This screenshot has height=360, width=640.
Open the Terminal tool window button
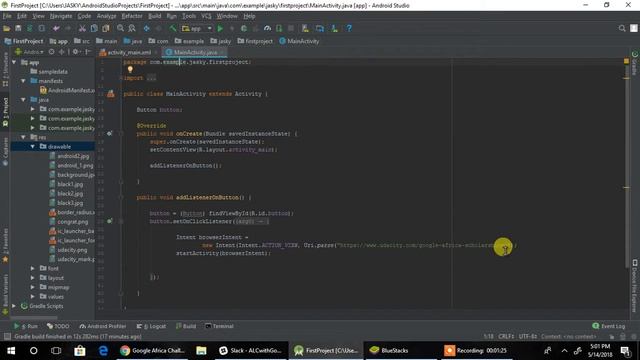219,326
